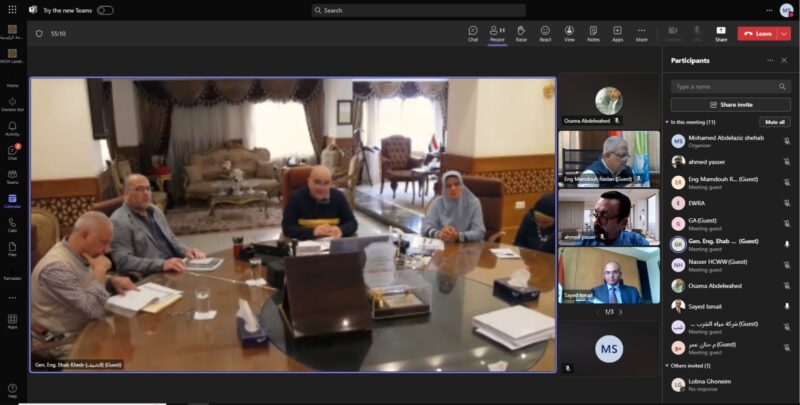Image resolution: width=800 pixels, height=405 pixels.
Task: Toggle the Mic in meeting toolbar
Action: click(x=697, y=32)
